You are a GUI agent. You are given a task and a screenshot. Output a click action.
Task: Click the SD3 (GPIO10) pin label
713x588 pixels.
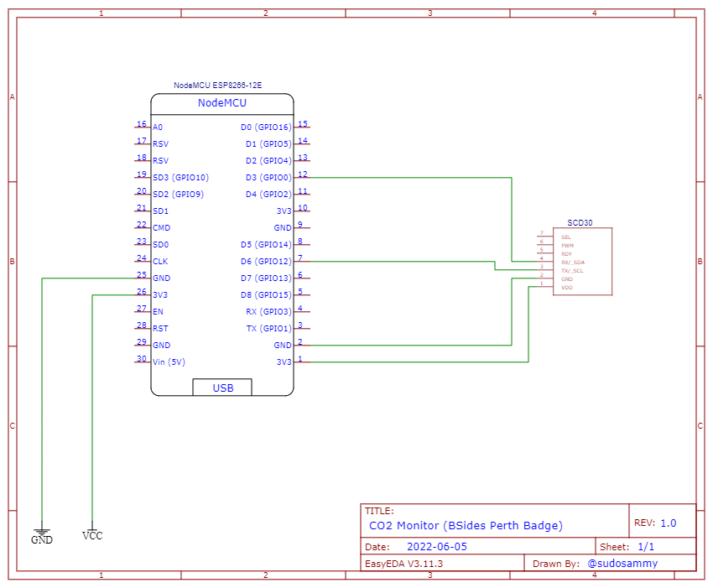tap(181, 177)
